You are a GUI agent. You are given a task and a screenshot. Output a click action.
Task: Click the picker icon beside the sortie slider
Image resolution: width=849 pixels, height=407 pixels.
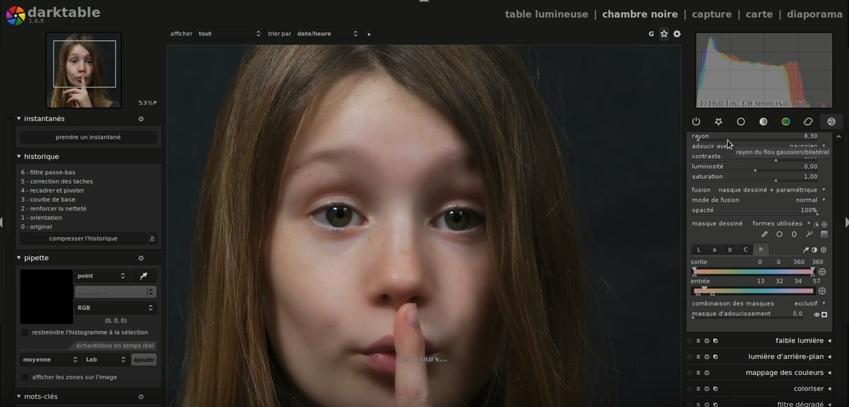(821, 272)
